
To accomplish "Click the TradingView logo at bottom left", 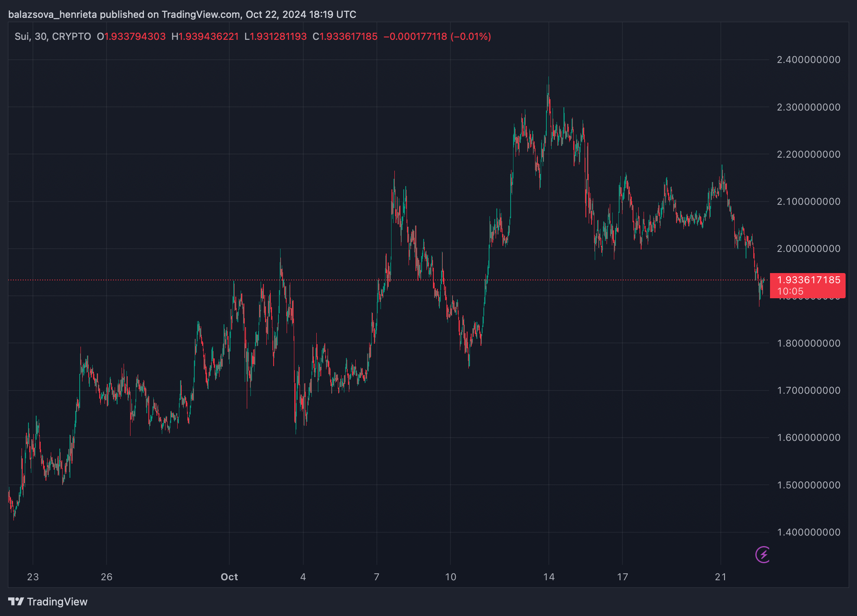I will [x=48, y=602].
